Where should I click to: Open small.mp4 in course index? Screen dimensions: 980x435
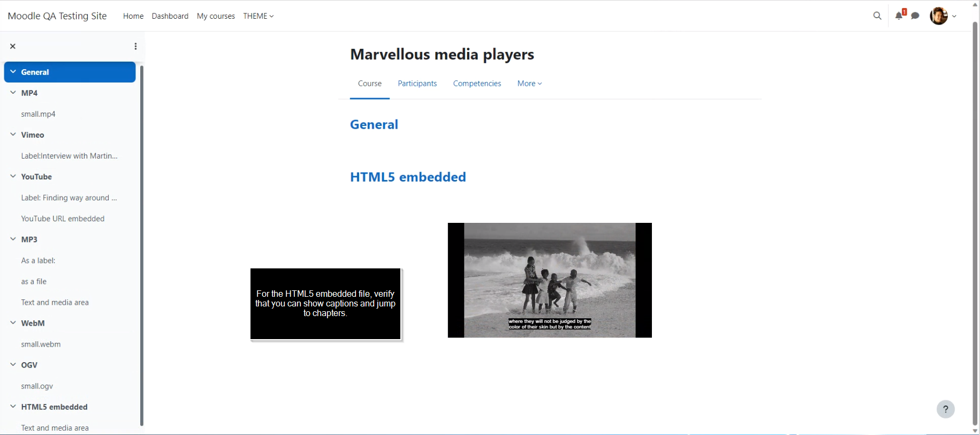tap(39, 114)
